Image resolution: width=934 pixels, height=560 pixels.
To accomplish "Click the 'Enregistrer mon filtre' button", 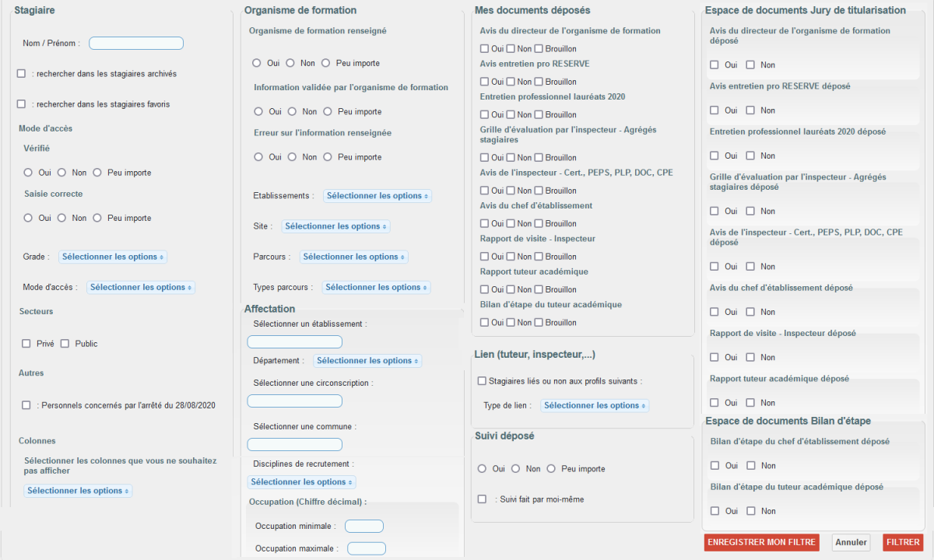I will point(761,543).
